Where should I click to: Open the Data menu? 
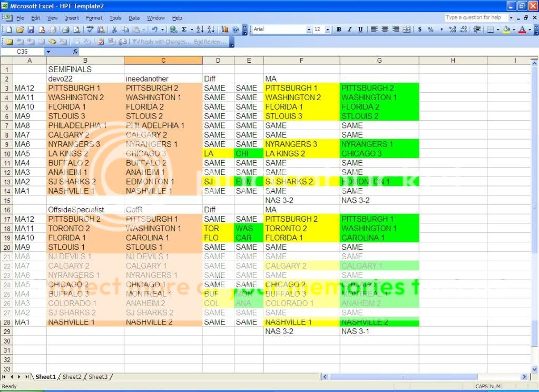coord(134,18)
